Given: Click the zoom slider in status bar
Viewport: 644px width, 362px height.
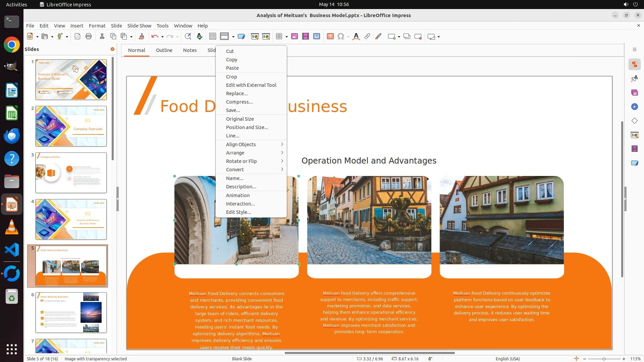Looking at the screenshot, I should [x=604, y=359].
